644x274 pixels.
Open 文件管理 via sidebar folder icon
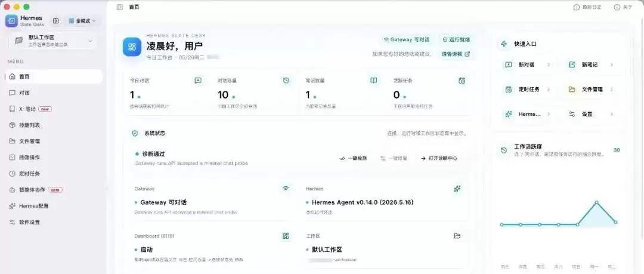coord(13,141)
